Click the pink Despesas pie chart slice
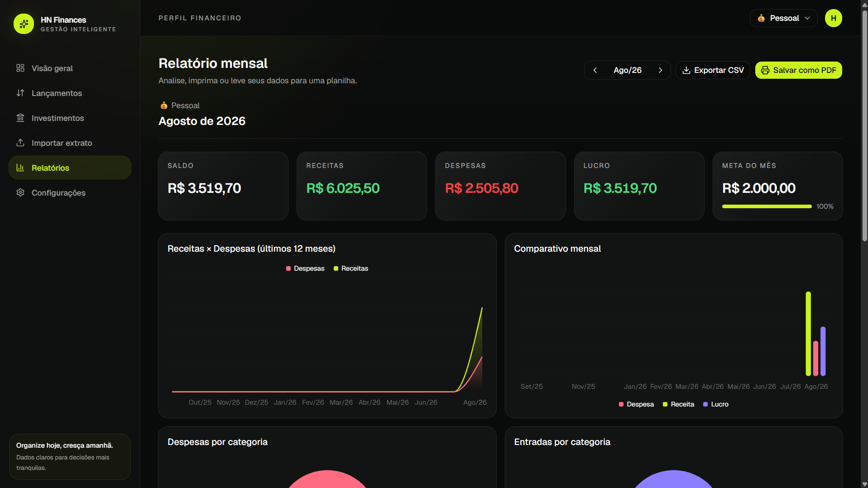Viewport: 868px width, 488px height. (327, 480)
